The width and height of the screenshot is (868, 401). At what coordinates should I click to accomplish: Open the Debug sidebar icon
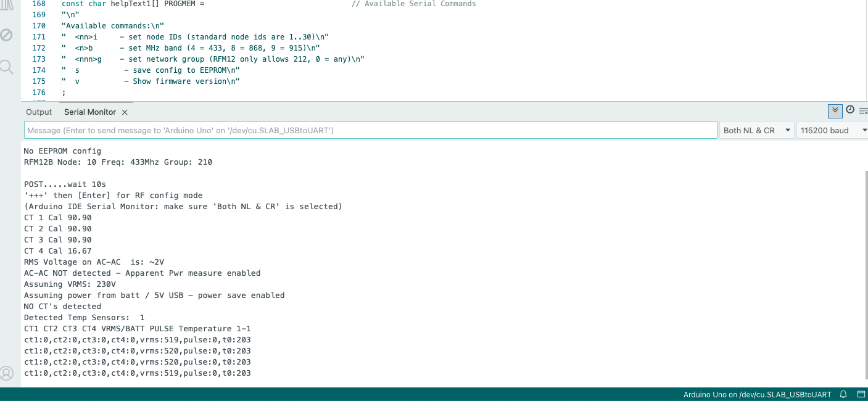[x=6, y=35]
